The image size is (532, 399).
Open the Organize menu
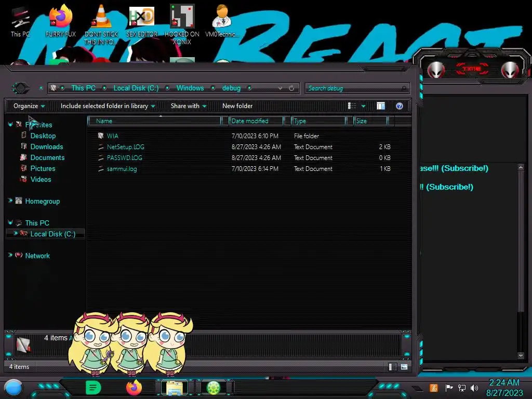29,106
